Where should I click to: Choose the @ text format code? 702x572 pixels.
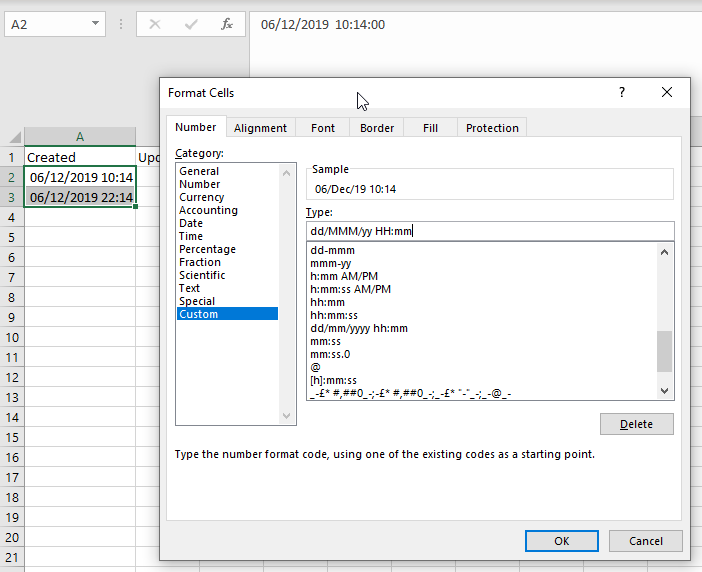482,367
